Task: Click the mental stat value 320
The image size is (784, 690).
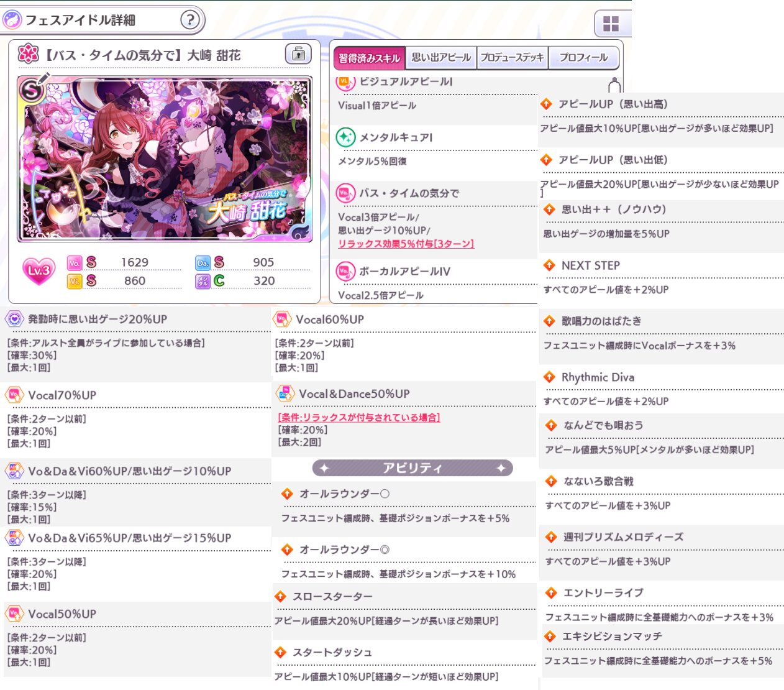Action: (264, 280)
